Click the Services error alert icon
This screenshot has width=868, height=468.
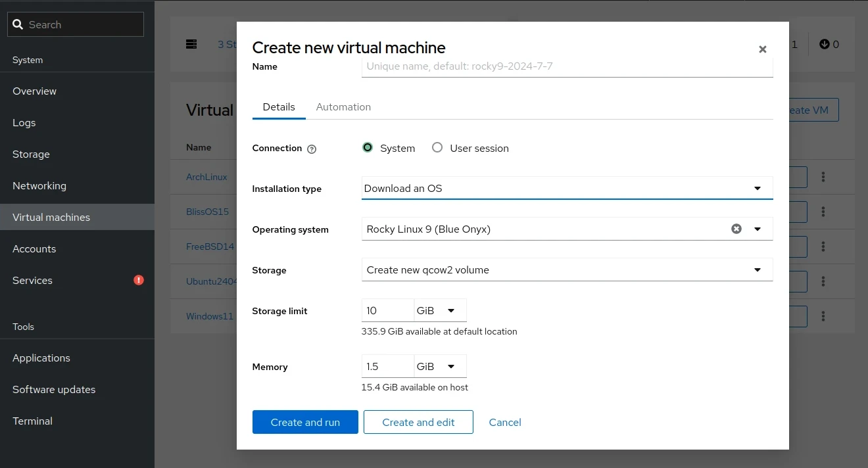click(139, 280)
